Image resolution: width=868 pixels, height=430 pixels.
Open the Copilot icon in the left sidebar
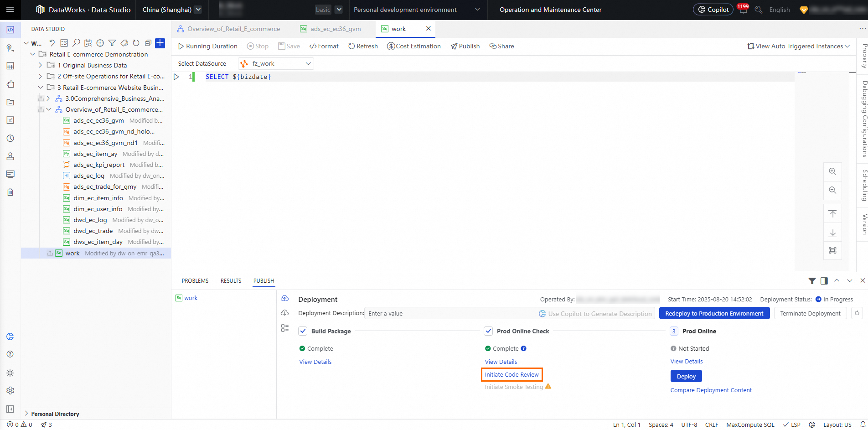coord(10,337)
